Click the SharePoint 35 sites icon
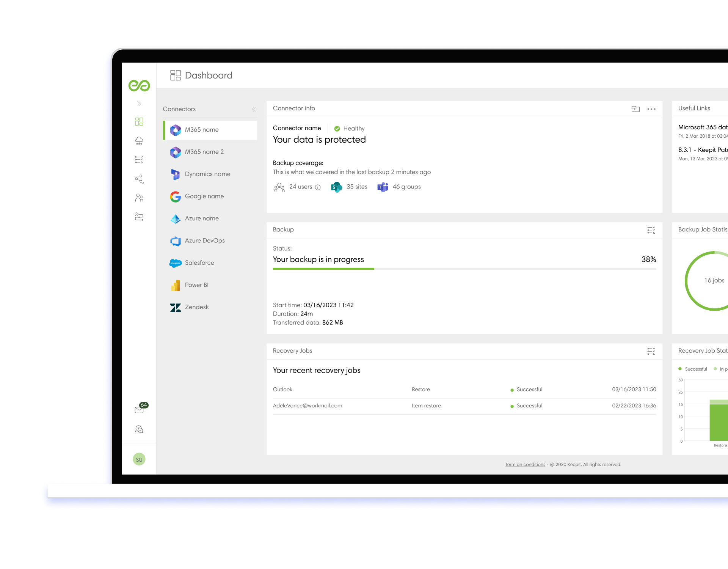 pos(336,187)
